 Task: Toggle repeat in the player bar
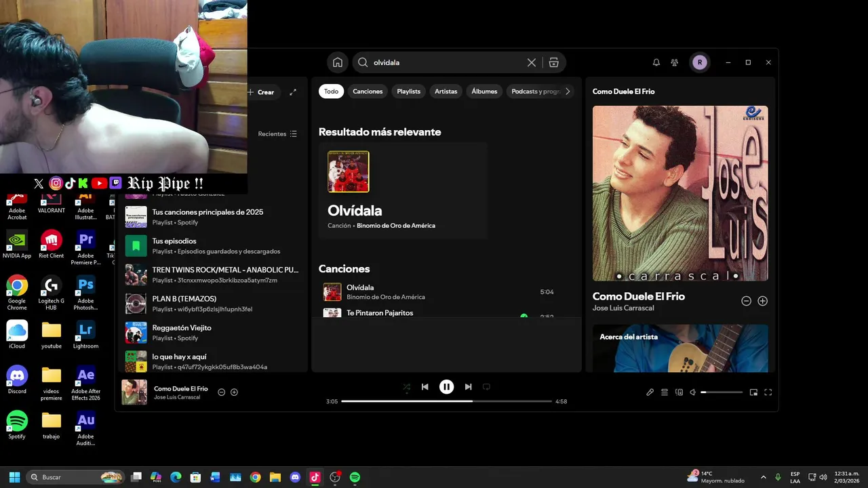coord(486,387)
